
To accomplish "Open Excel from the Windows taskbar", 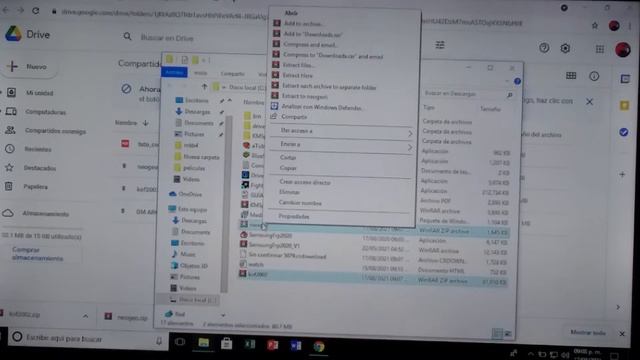I will (x=249, y=344).
